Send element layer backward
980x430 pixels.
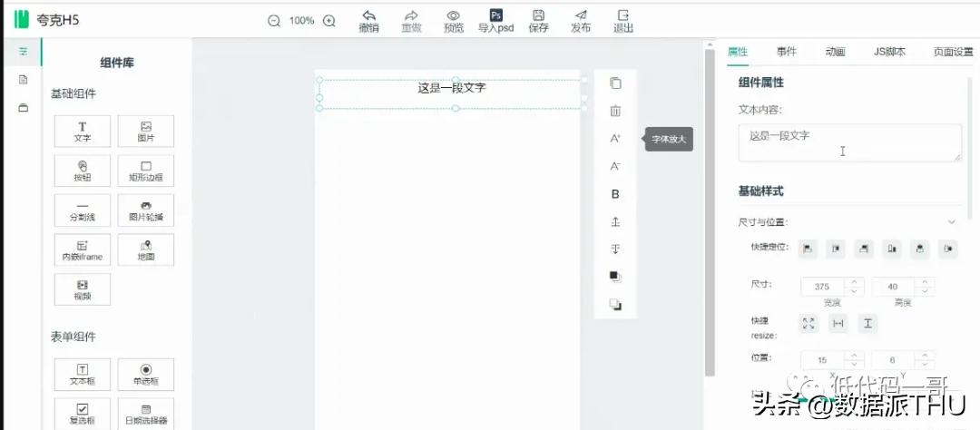click(615, 305)
